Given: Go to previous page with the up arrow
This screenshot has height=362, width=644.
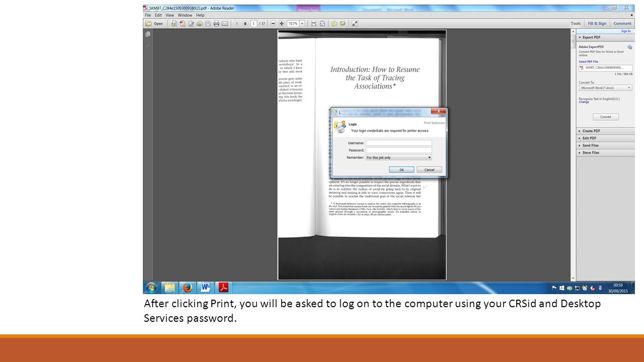Looking at the screenshot, I should coord(236,24).
